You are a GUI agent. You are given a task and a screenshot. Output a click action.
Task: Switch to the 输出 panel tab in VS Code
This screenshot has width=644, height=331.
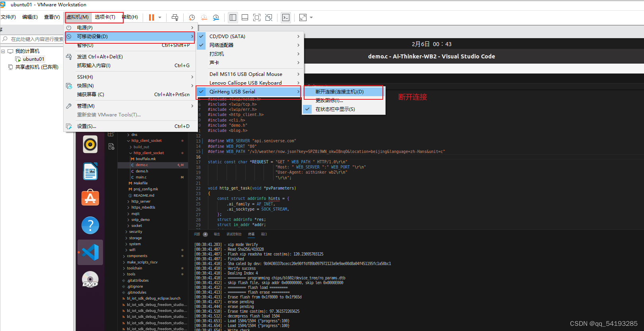(x=217, y=234)
